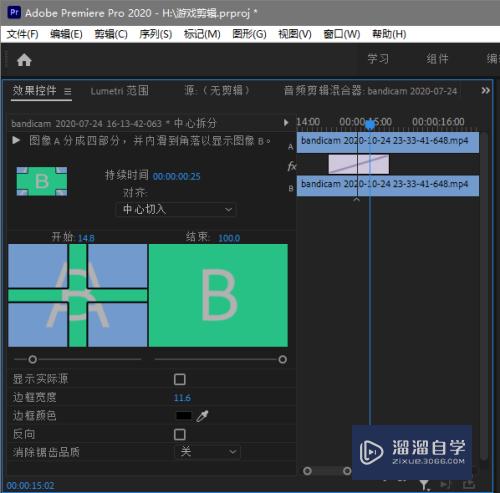The image size is (500, 493).
Task: Open the black 边框颜色 swatch
Action: (x=184, y=416)
